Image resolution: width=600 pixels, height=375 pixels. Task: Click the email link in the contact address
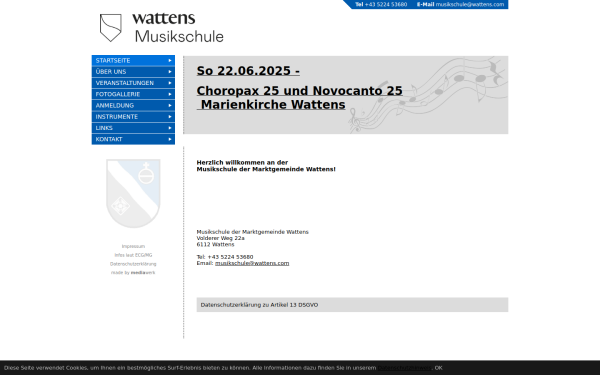click(252, 263)
